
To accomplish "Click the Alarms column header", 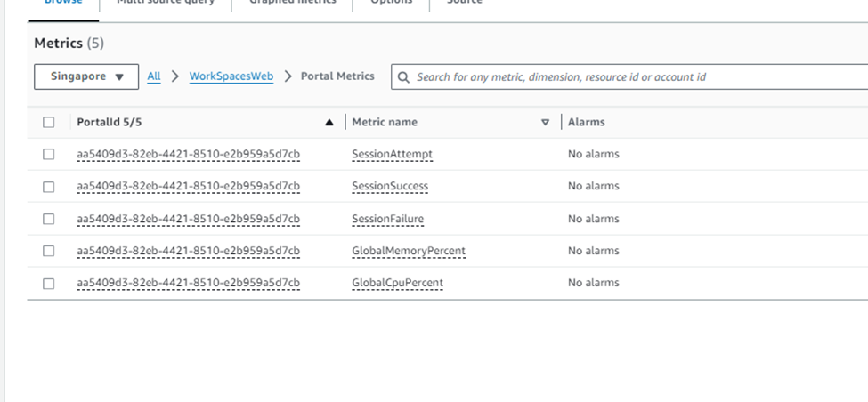I will click(586, 122).
